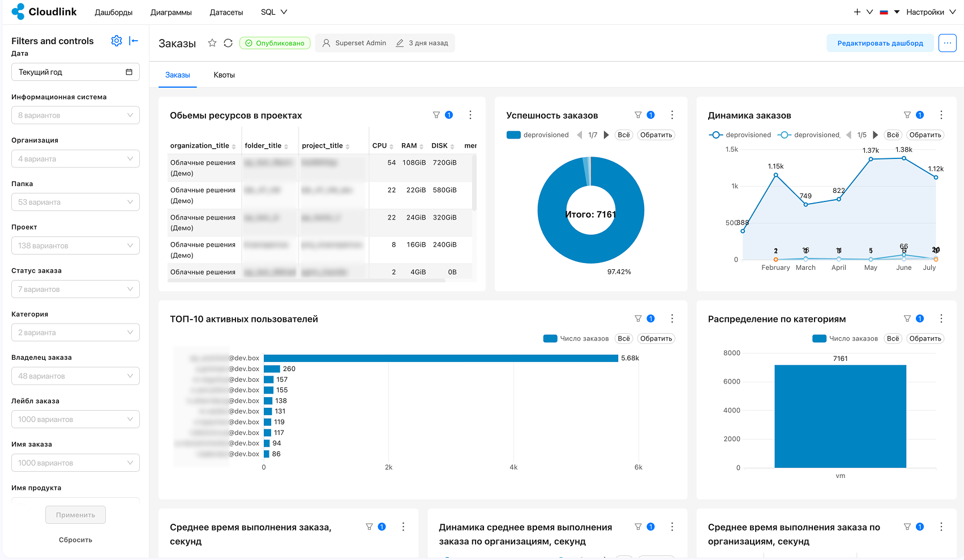Click Всё in Успешность заказов legend
This screenshot has width=964, height=560.
tap(624, 135)
